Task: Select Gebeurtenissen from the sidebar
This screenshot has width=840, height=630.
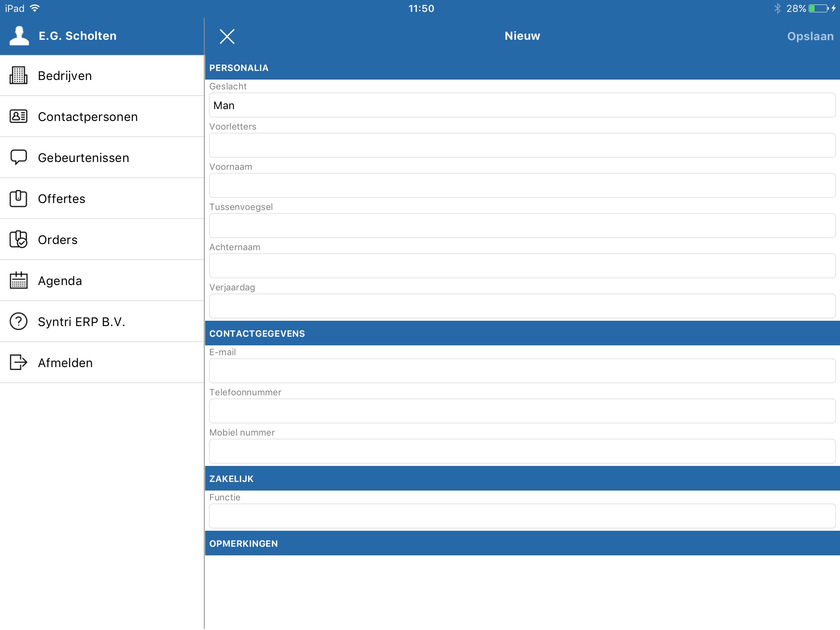Action: tap(102, 157)
